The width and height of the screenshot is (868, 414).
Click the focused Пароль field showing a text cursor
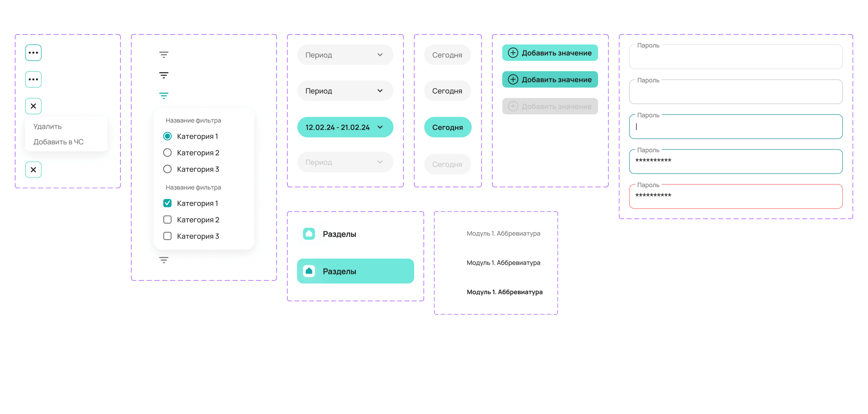point(736,126)
